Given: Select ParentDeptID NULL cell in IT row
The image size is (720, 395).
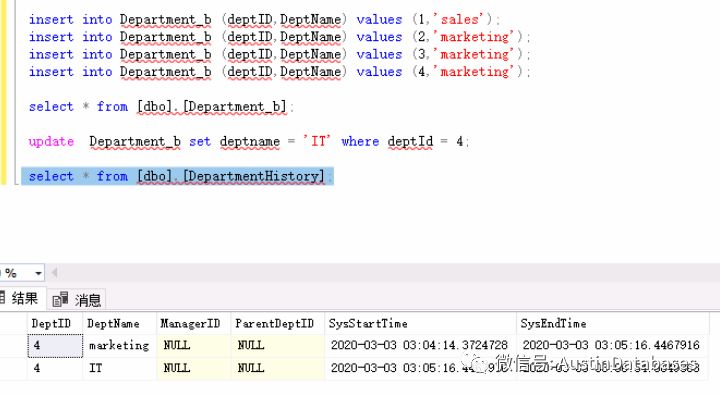Looking at the screenshot, I should [277, 368].
